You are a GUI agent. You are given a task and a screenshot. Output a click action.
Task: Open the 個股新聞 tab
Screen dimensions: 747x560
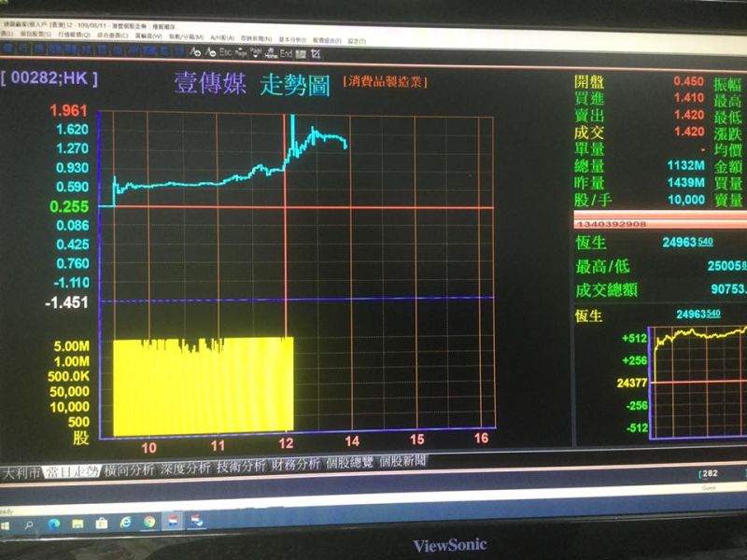point(402,461)
